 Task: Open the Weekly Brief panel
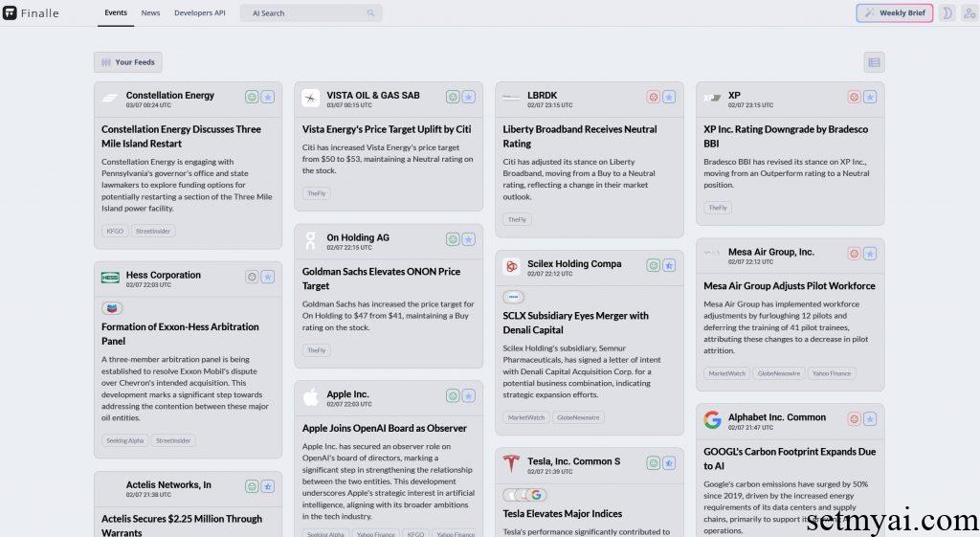(x=894, y=13)
